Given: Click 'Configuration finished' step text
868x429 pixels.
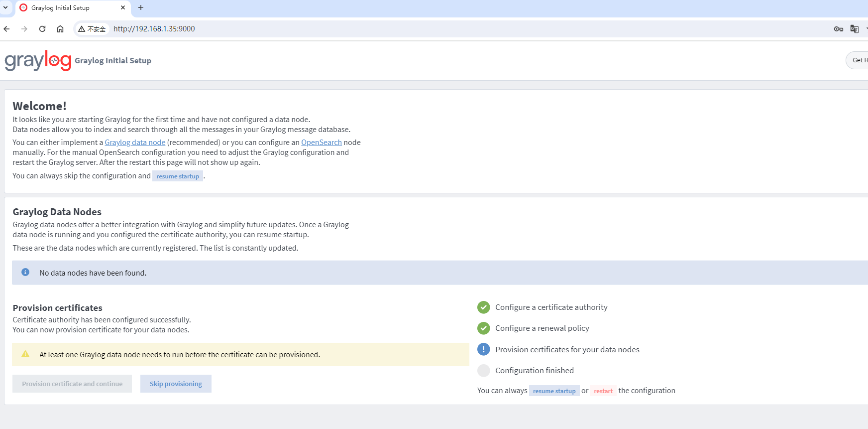Looking at the screenshot, I should pos(535,371).
